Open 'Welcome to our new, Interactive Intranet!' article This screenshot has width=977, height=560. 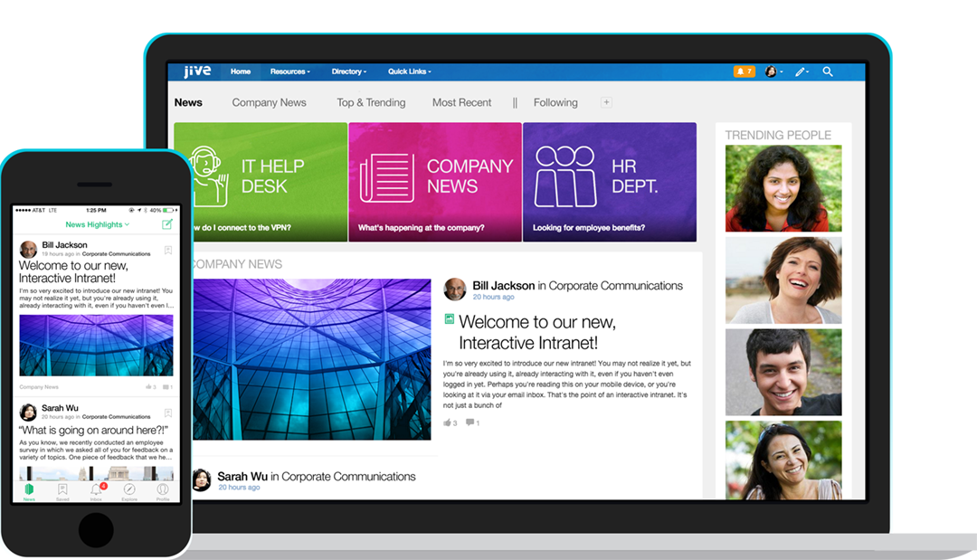click(x=537, y=332)
